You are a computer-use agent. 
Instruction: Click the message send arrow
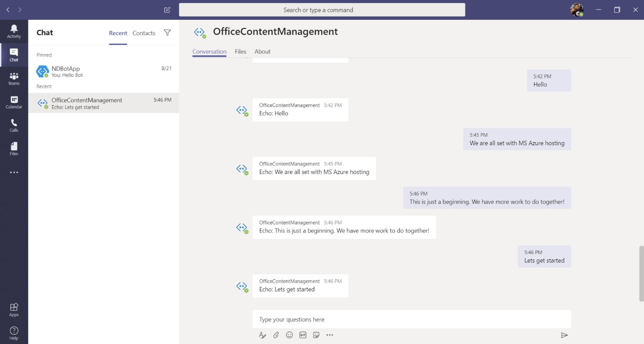pyautogui.click(x=564, y=335)
